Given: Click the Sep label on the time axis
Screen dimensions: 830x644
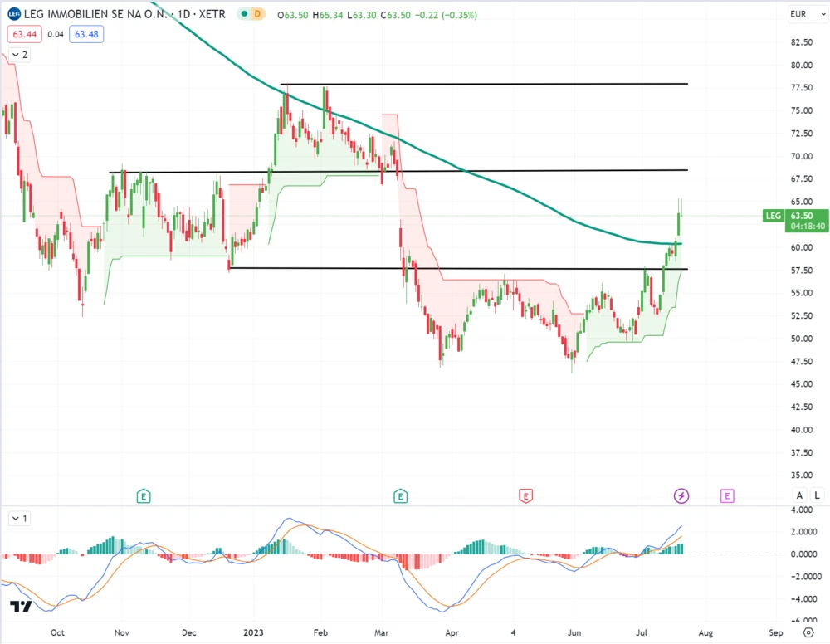Looking at the screenshot, I should coord(775,633).
